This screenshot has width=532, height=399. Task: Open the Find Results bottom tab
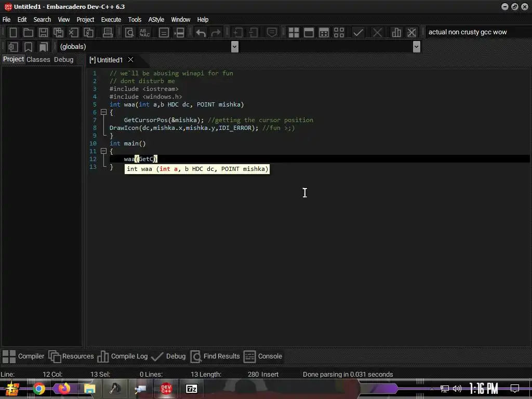pyautogui.click(x=215, y=356)
